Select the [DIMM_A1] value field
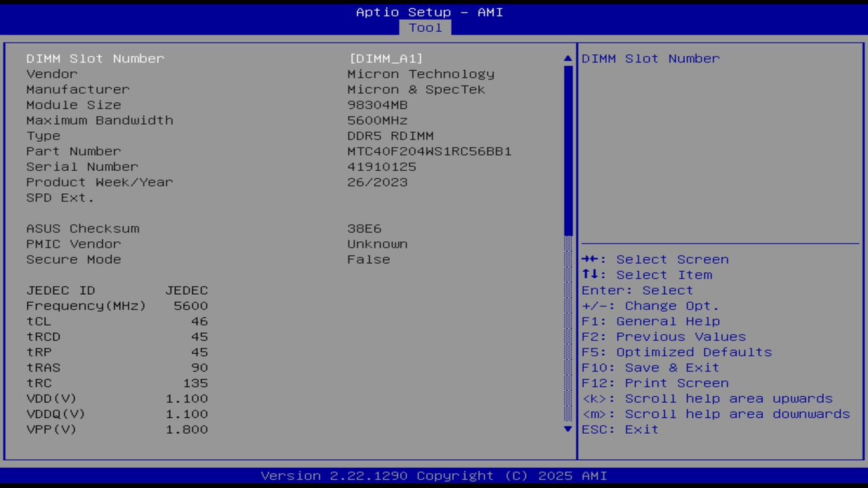 (x=385, y=58)
